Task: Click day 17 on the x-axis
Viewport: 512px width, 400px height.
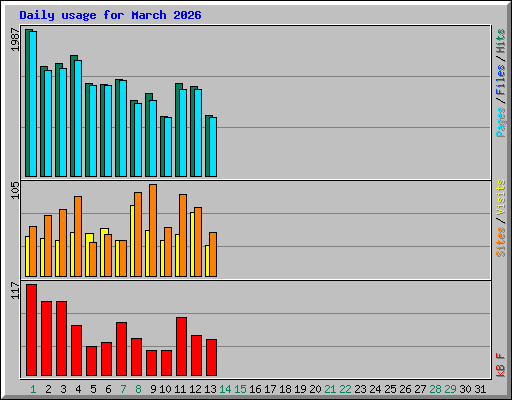Action: (270, 389)
